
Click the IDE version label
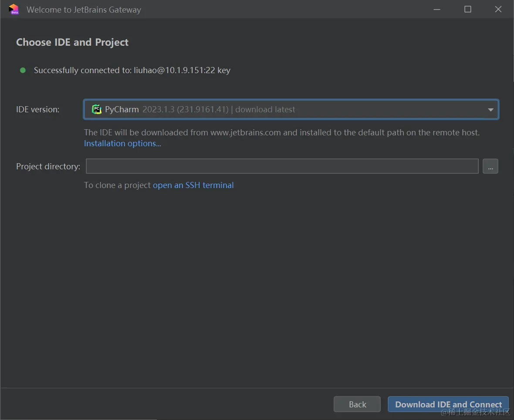click(38, 110)
